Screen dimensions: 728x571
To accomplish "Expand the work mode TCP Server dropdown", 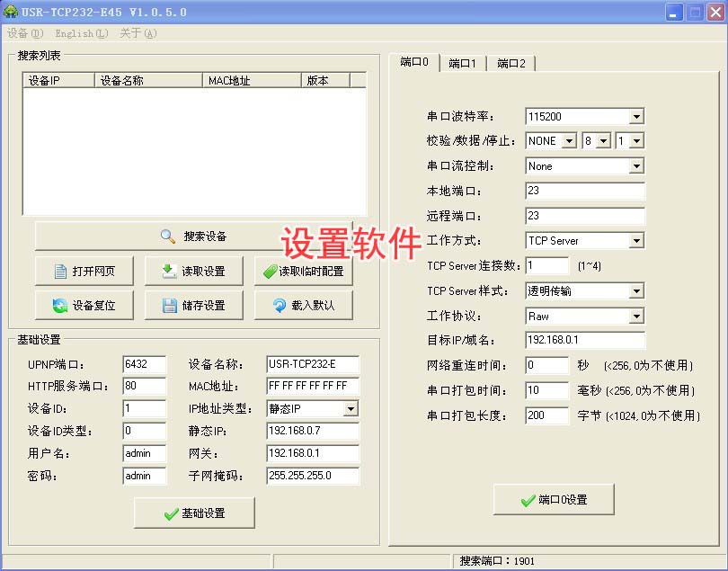I will 636,241.
